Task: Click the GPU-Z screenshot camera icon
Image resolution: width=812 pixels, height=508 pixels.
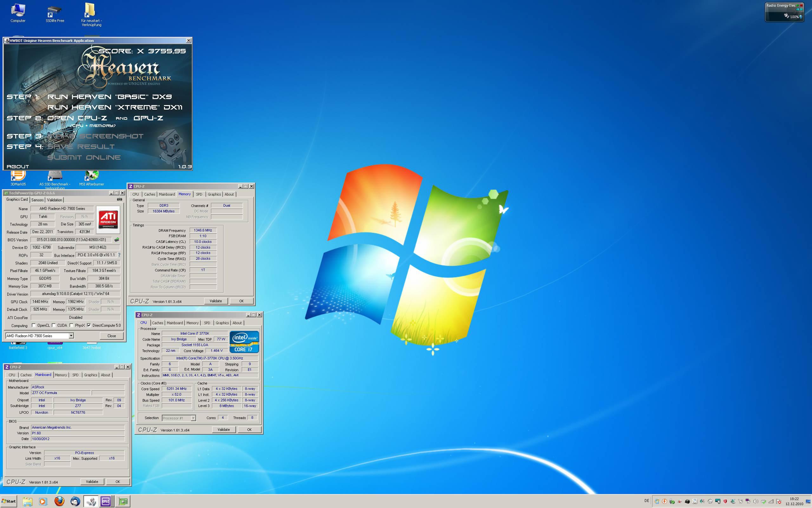Action: (120, 199)
